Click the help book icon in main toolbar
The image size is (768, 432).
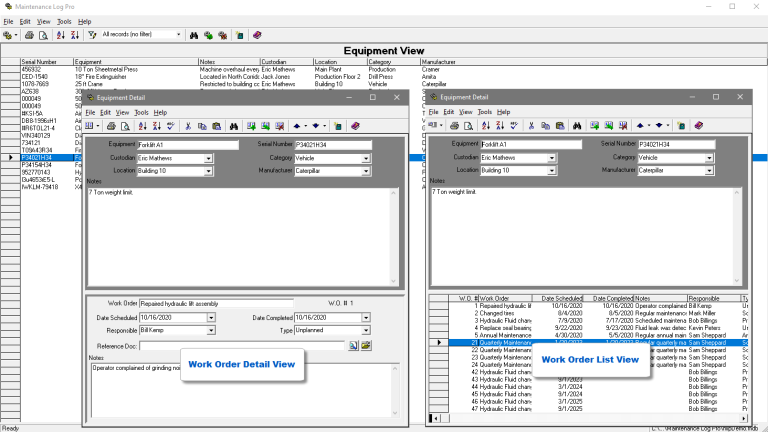257,35
